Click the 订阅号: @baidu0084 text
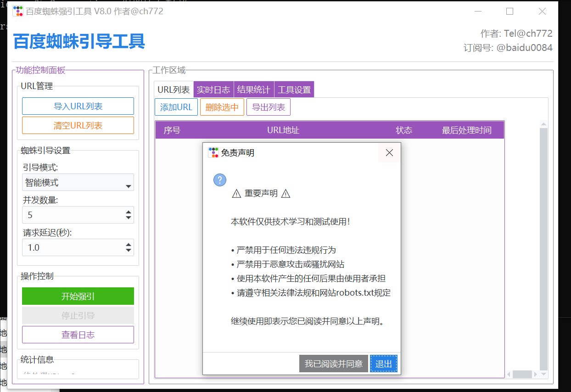The image size is (571, 392). 508,47
